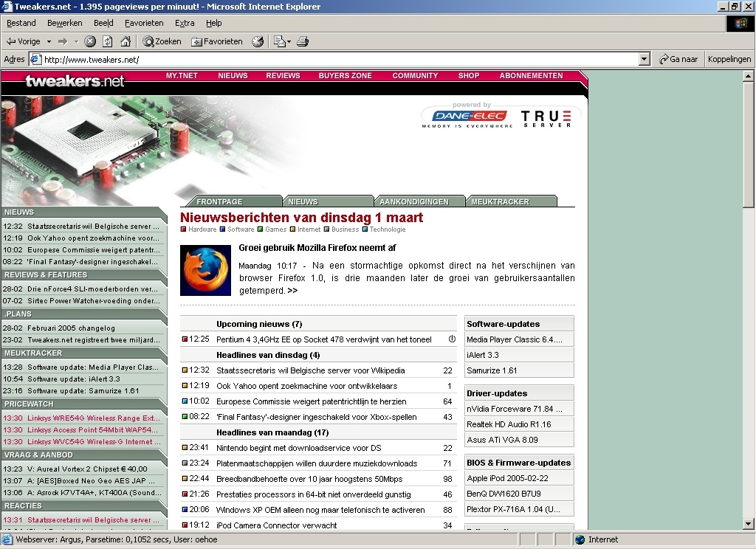Open Realtek HD Audio R1.16 driver update
The height and width of the screenshot is (549, 756).
click(509, 424)
